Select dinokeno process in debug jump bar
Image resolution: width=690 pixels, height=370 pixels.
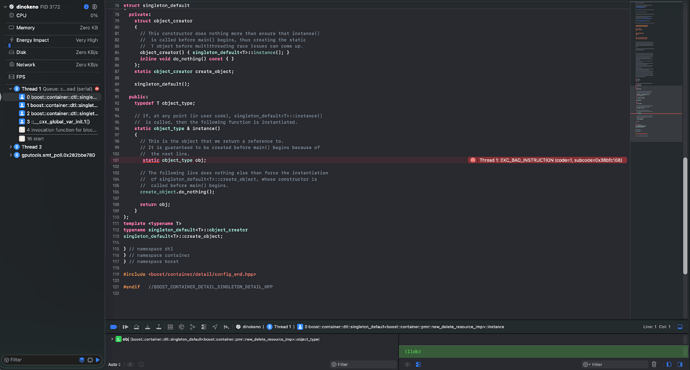point(249,327)
